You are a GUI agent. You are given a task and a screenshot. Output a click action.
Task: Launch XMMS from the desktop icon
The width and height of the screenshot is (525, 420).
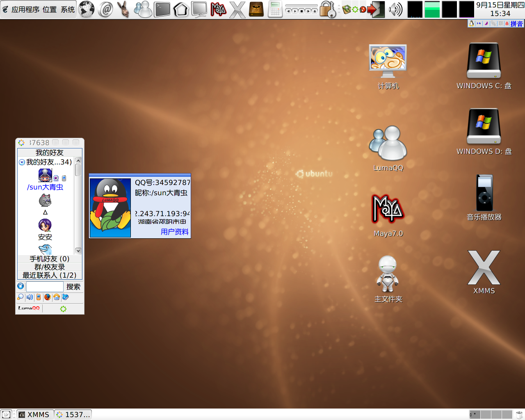tap(484, 272)
